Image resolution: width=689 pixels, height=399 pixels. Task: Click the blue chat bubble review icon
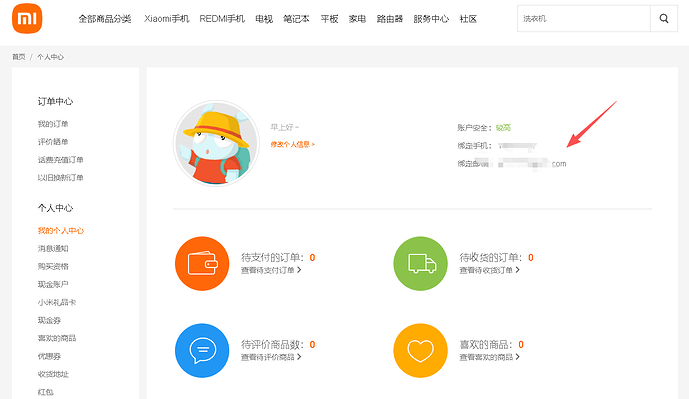click(202, 351)
